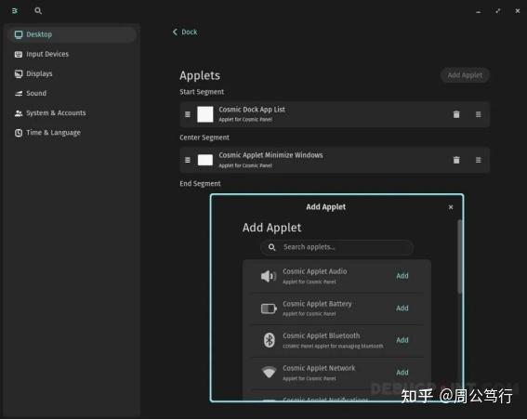Click the Add Applet button at top right

pos(465,75)
